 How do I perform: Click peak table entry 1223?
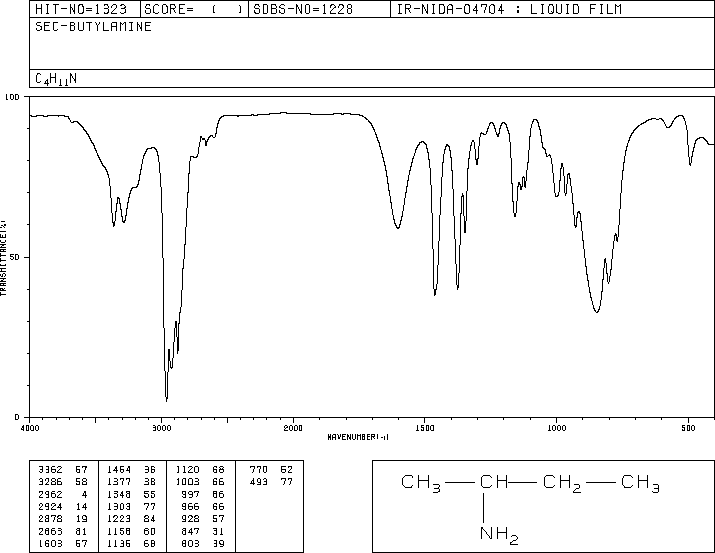click(119, 519)
